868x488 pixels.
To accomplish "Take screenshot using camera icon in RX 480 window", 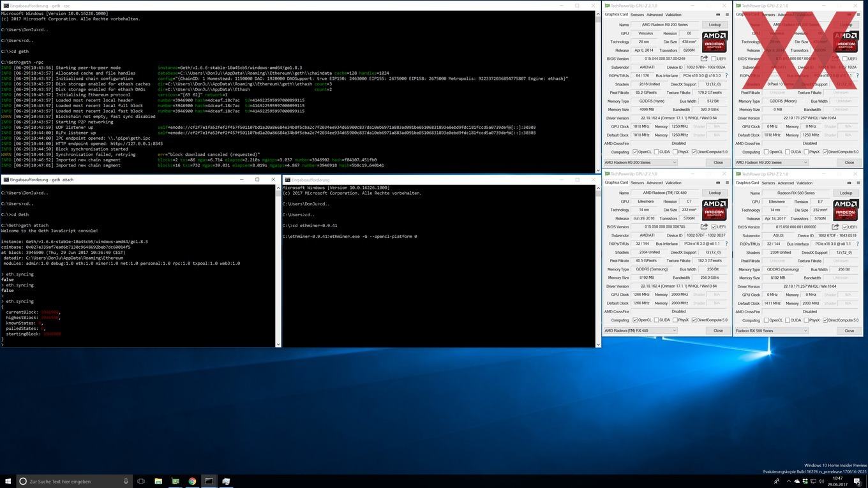I will coord(717,182).
